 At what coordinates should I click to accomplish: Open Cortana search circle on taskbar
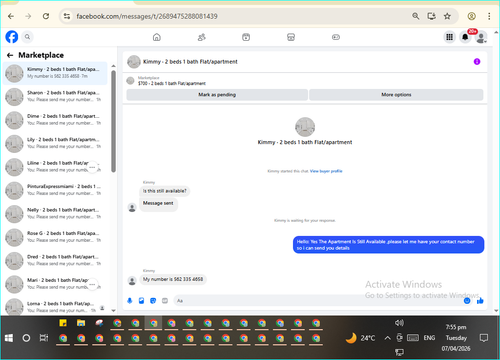(26, 338)
